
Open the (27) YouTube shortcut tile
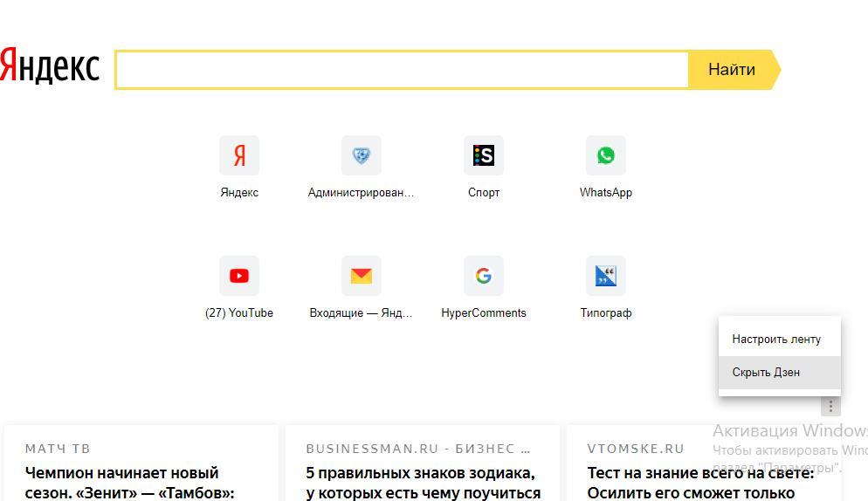pos(239,276)
